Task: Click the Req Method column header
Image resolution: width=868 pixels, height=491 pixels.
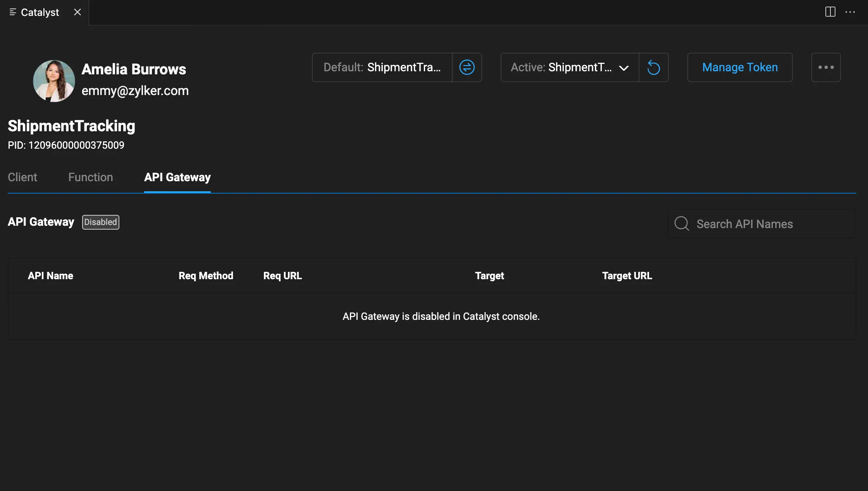Action: (206, 276)
